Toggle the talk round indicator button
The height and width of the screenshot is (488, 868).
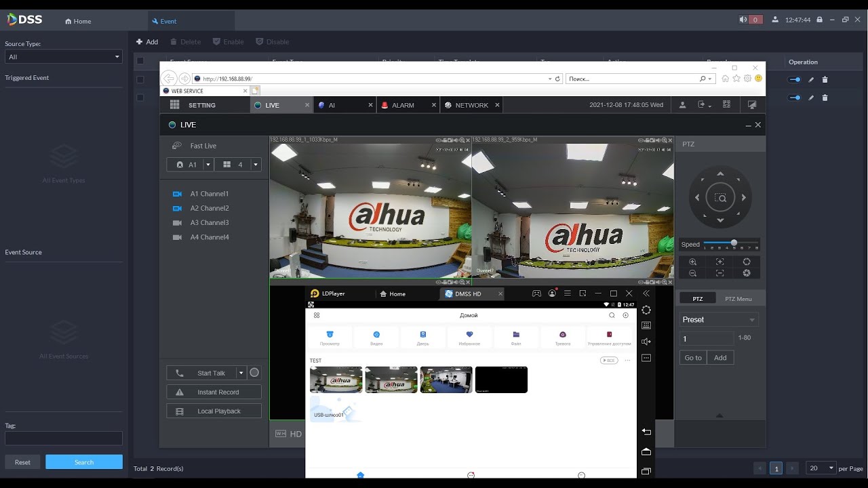pyautogui.click(x=254, y=373)
